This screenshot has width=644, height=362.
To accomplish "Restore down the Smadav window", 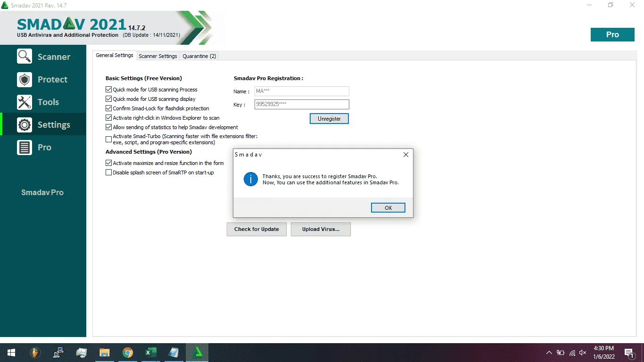I will 611,5.
